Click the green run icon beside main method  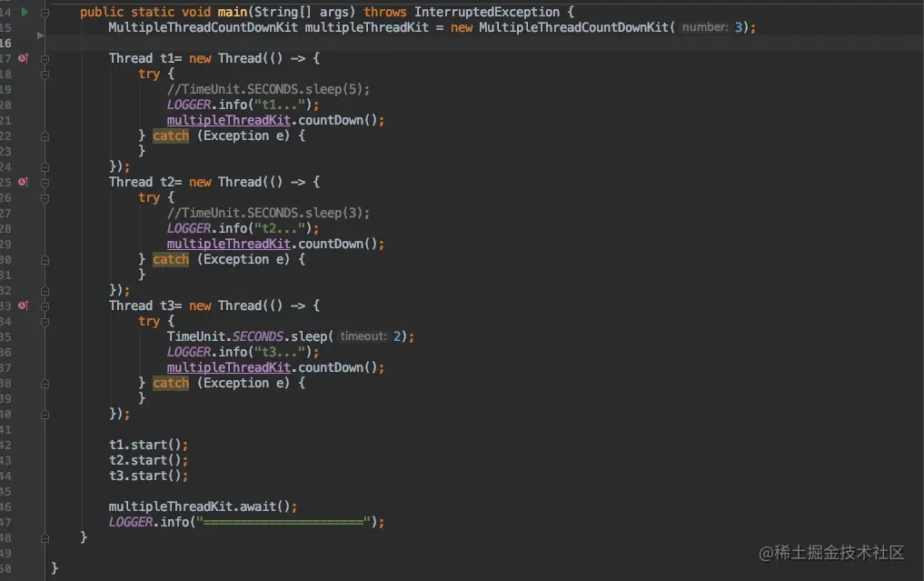click(25, 11)
